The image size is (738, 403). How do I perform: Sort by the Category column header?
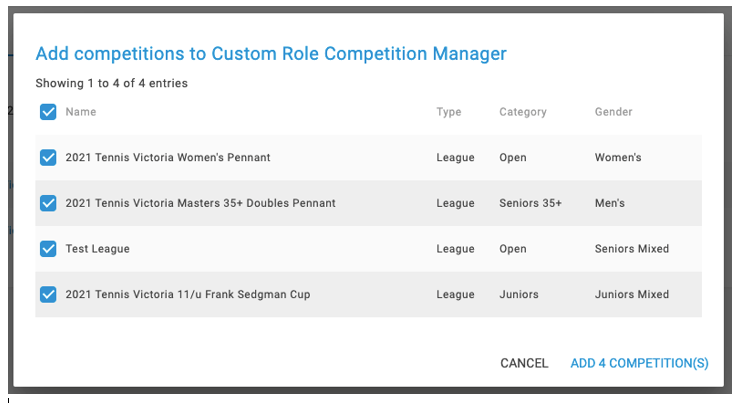coord(523,112)
